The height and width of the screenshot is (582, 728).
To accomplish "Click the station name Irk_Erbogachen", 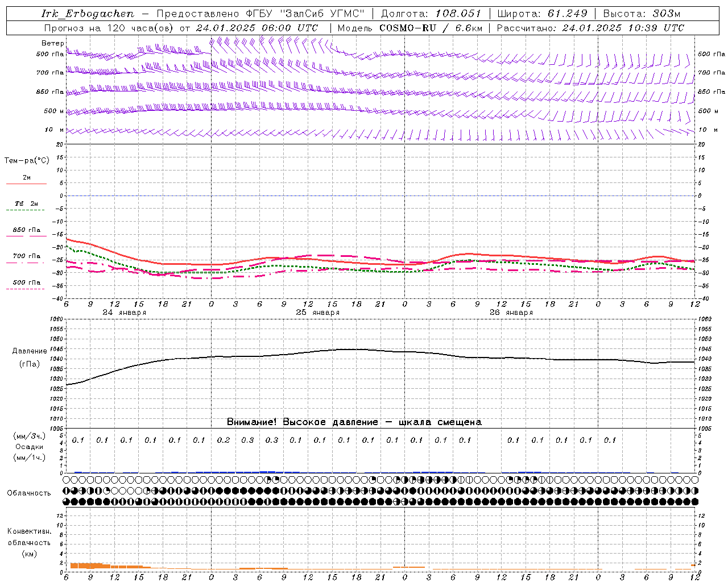I will click(88, 14).
